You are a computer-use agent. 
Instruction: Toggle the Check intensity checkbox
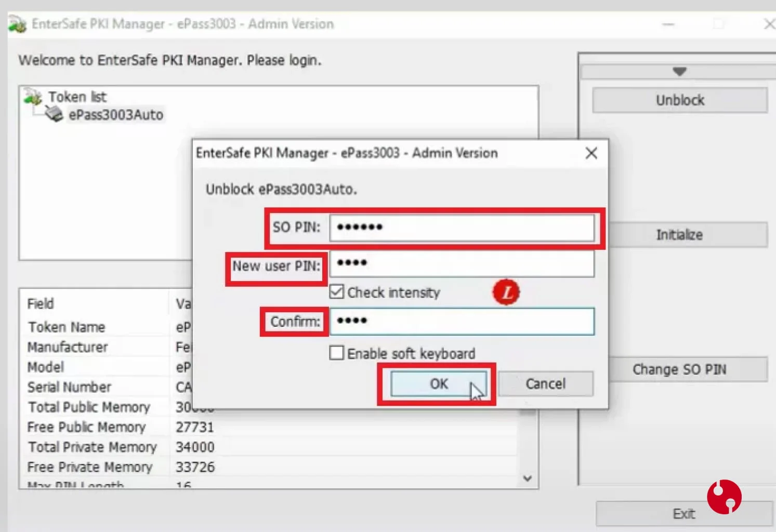click(x=337, y=292)
